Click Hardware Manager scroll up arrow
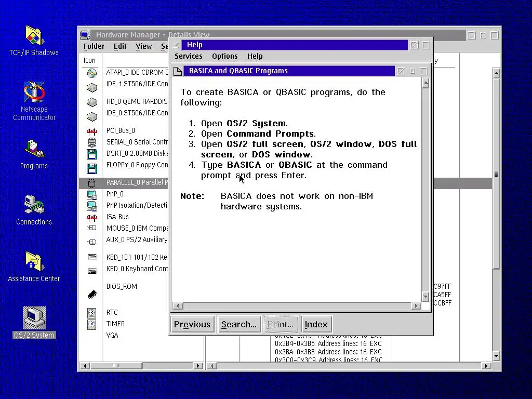This screenshot has height=399, width=532. 496,73
